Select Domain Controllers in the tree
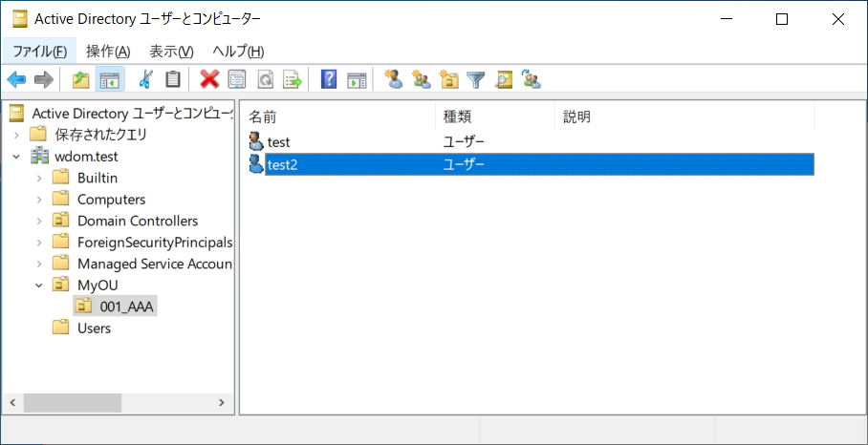 coord(138,222)
